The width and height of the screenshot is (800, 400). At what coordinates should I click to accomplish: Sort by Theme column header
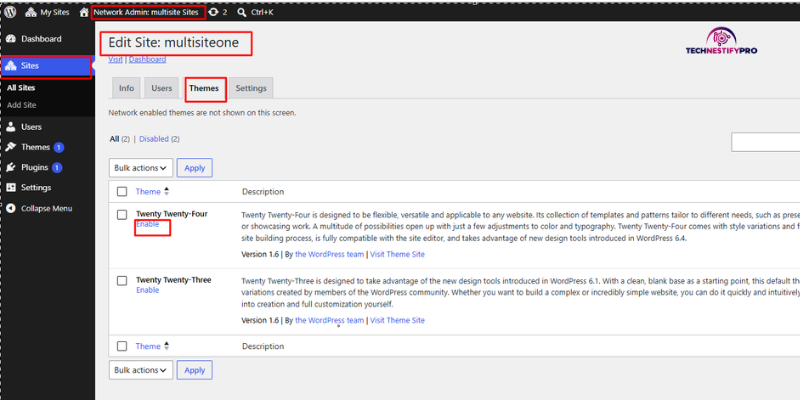pos(148,192)
